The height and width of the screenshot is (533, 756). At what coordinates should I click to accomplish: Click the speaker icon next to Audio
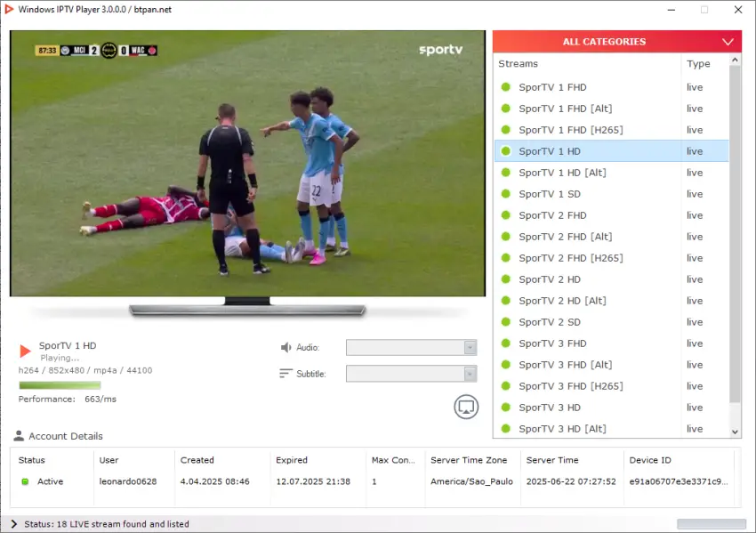(x=286, y=347)
